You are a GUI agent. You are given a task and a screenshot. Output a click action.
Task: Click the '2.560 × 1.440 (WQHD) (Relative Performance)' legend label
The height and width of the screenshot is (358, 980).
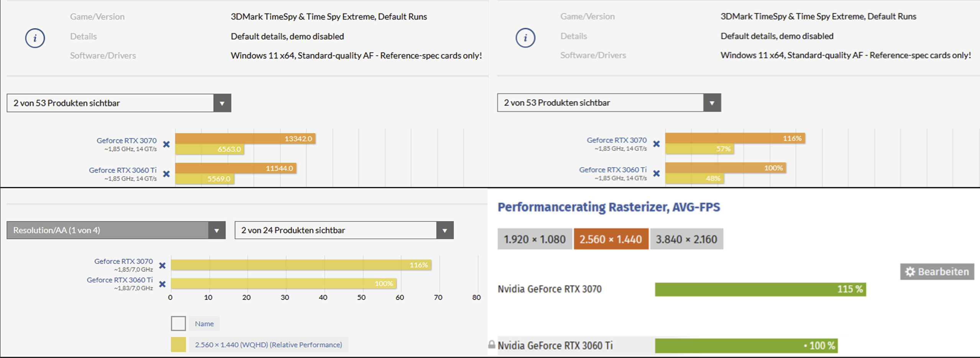click(x=269, y=345)
